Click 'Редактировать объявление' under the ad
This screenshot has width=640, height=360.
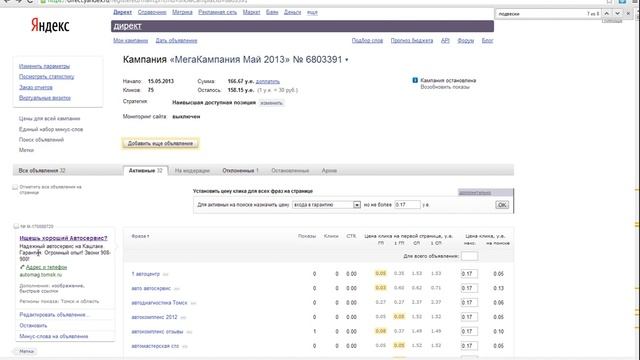[x=54, y=315]
